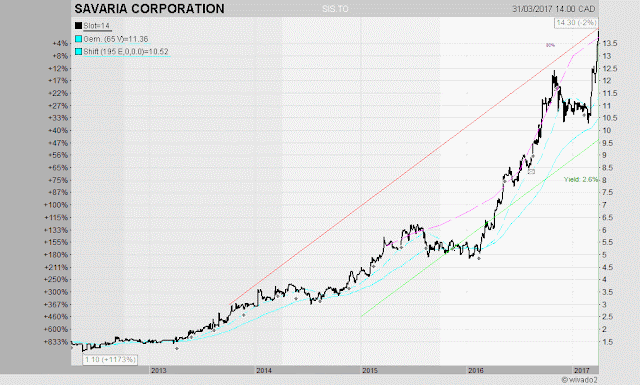Image resolution: width=640 pixels, height=385 pixels.
Task: Click the black Slot=14 legend swatch
Action: 78,26
